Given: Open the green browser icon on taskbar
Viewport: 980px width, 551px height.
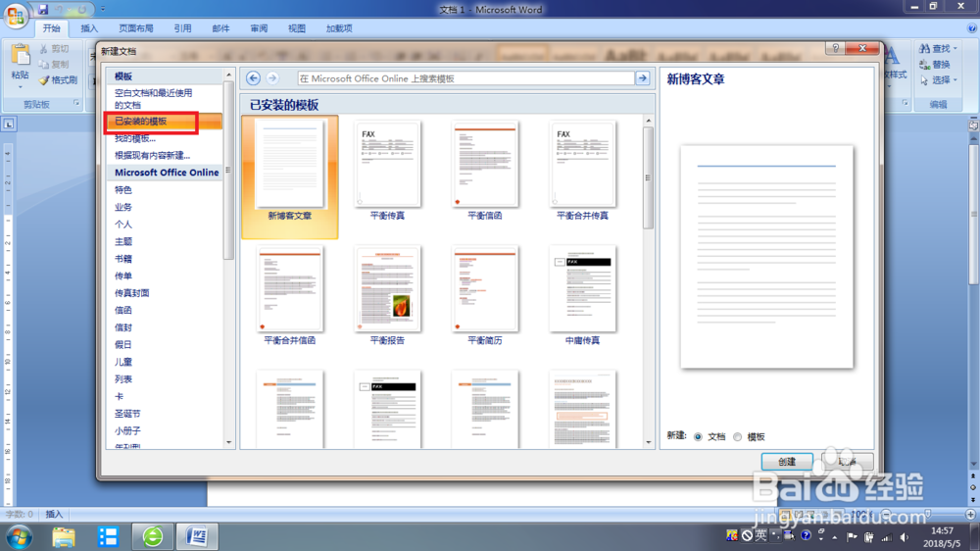Looking at the screenshot, I should coord(153,536).
